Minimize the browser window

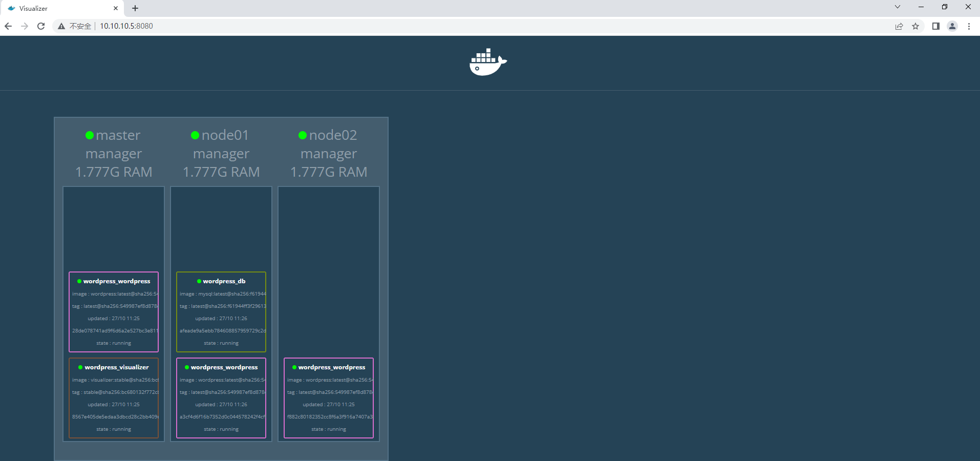[x=921, y=7]
